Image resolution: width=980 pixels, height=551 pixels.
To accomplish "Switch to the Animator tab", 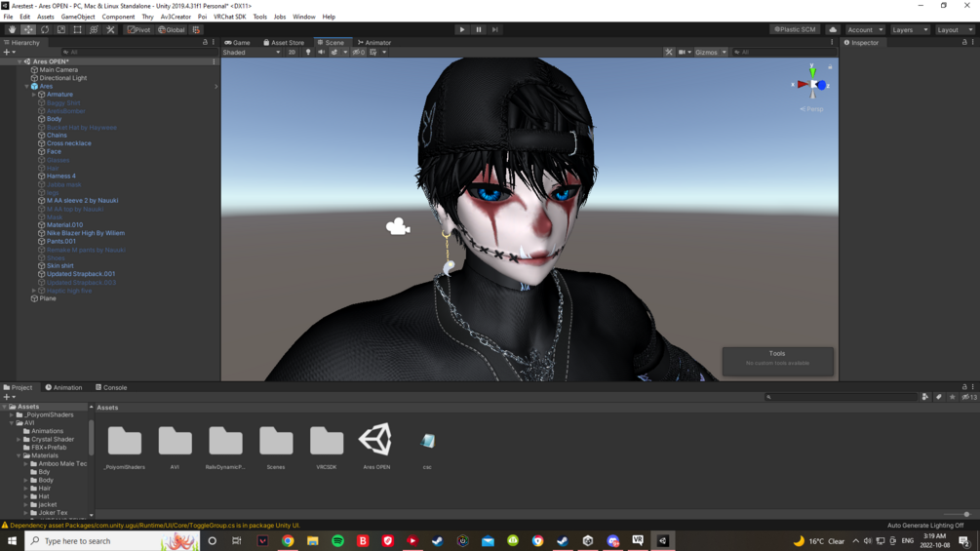I will [374, 43].
